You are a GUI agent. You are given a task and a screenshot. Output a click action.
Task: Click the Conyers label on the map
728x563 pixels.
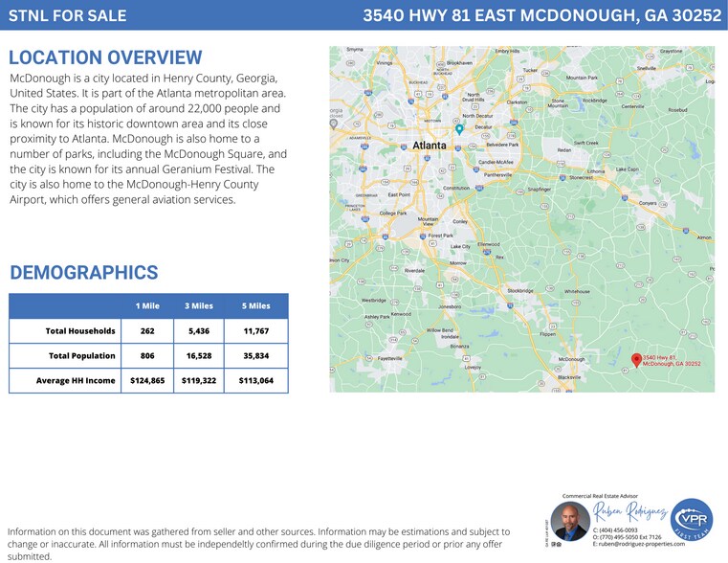tap(648, 202)
